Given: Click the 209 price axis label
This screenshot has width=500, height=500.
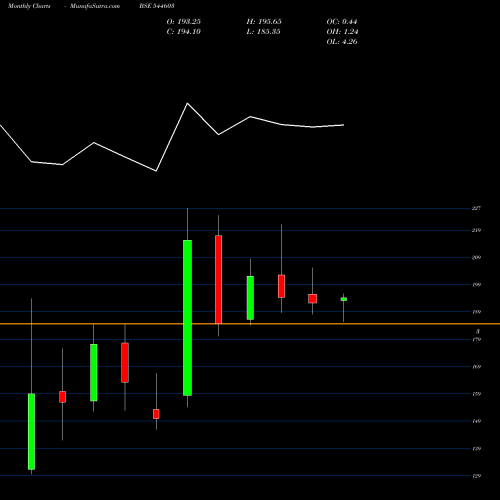Looking at the screenshot, I should [476, 257].
